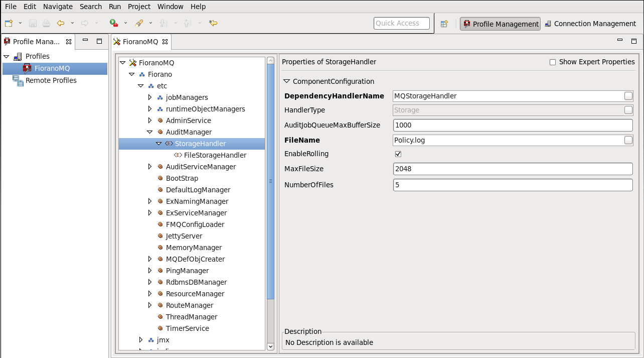This screenshot has height=358, width=644.
Task: Open the External Tools dropdown arrow
Action: [150, 23]
